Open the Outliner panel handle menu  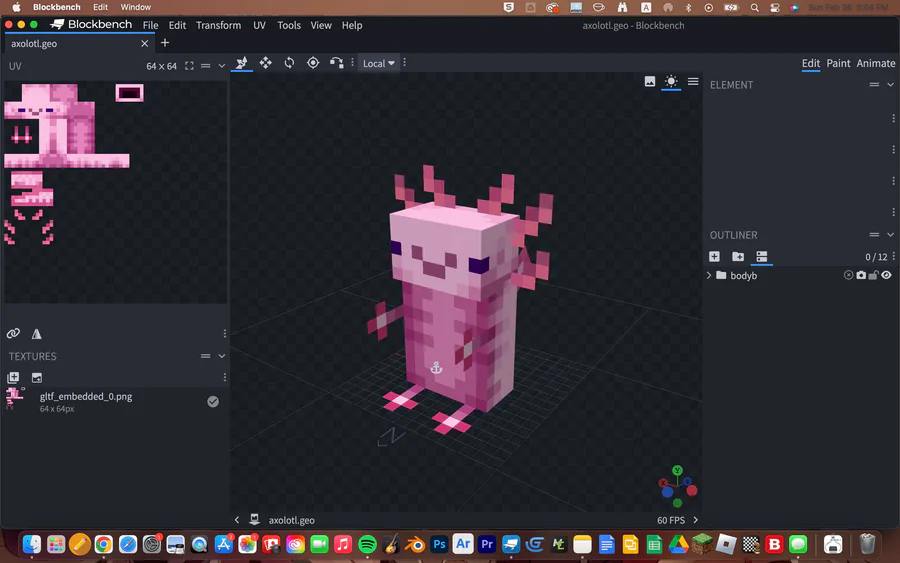tap(874, 235)
